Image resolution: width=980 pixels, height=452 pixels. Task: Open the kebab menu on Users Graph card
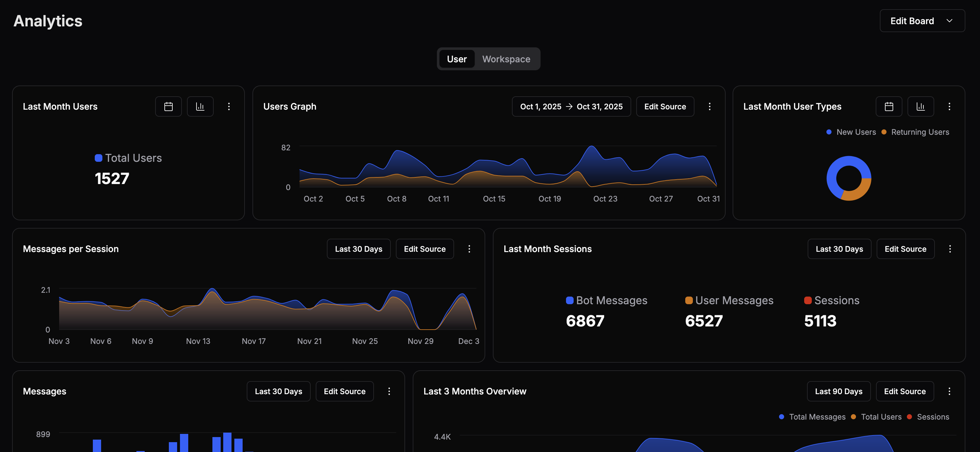(x=709, y=106)
